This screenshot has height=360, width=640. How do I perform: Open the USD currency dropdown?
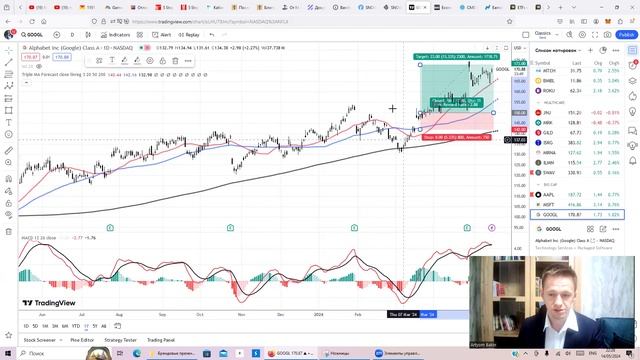[x=519, y=48]
